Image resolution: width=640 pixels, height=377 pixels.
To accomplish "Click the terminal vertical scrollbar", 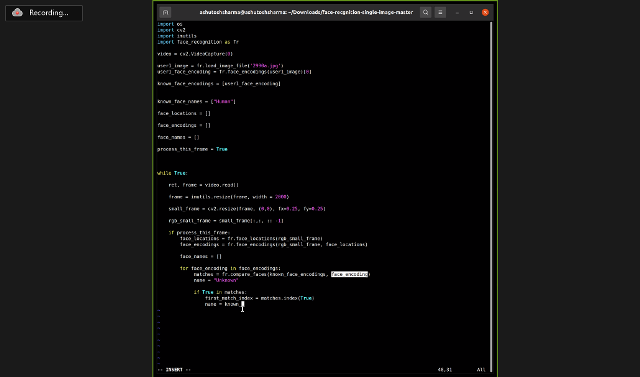I will pyautogui.click(x=491, y=196).
